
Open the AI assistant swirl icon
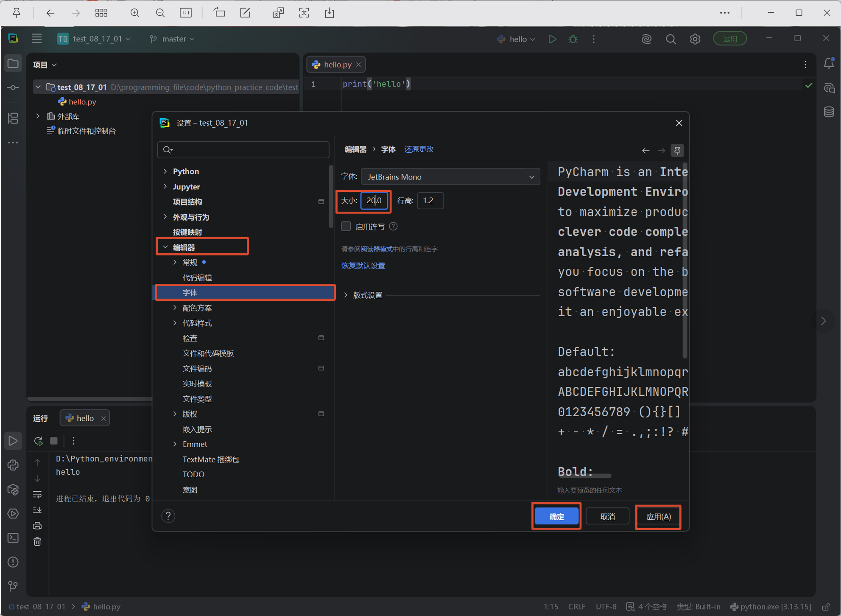point(646,39)
